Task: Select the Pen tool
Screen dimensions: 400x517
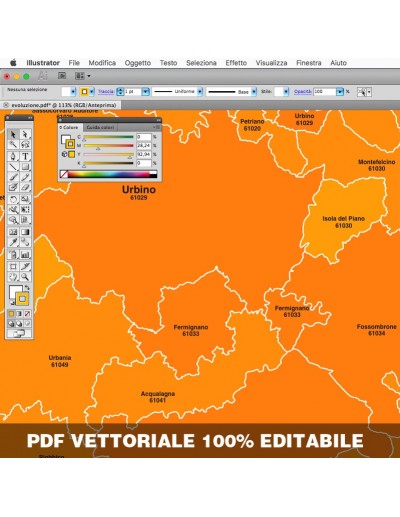Action: click(x=13, y=156)
